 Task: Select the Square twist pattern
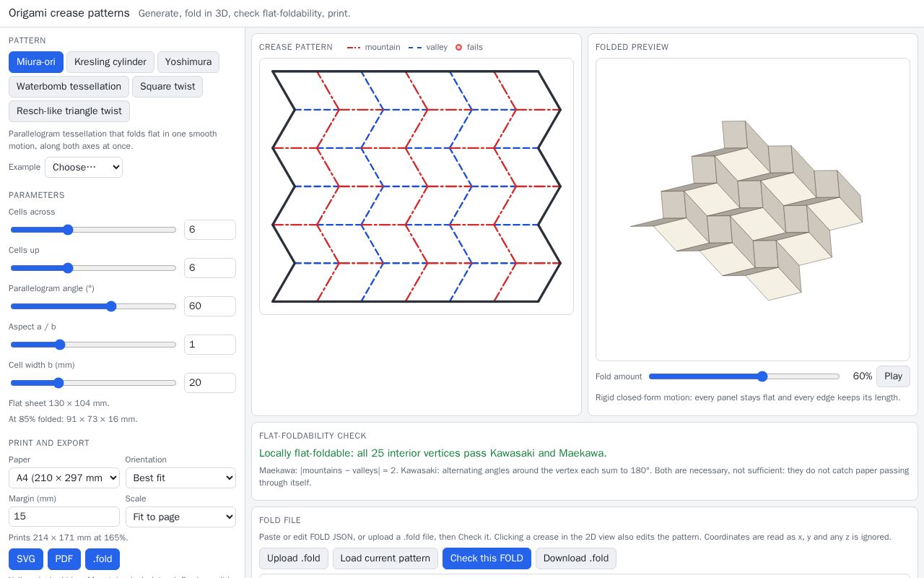[x=167, y=87]
